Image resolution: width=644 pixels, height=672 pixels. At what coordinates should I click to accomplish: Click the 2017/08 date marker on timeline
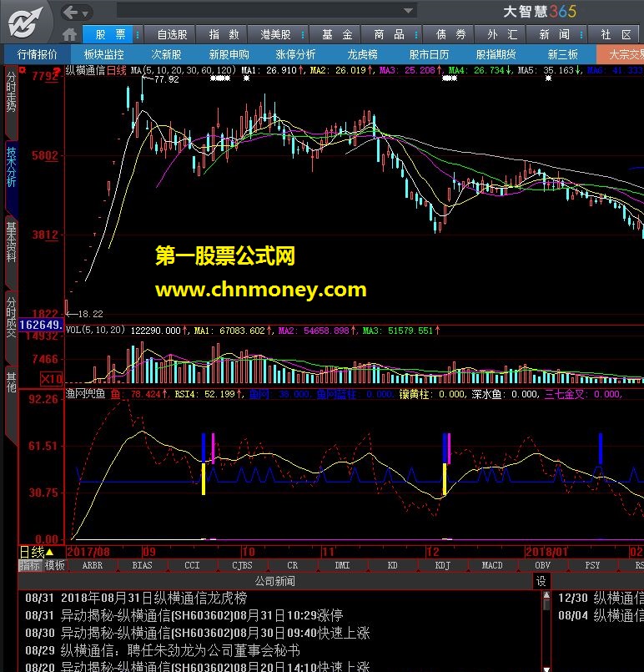[88, 552]
